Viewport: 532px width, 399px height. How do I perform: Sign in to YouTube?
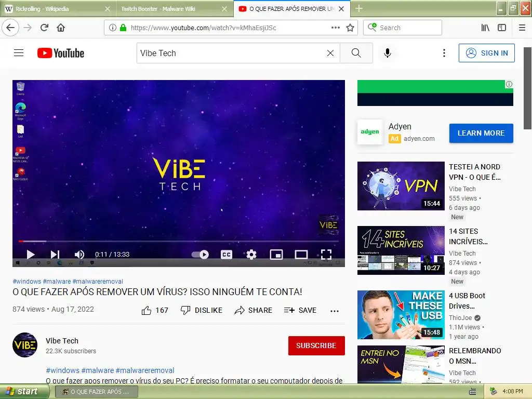[x=486, y=53]
